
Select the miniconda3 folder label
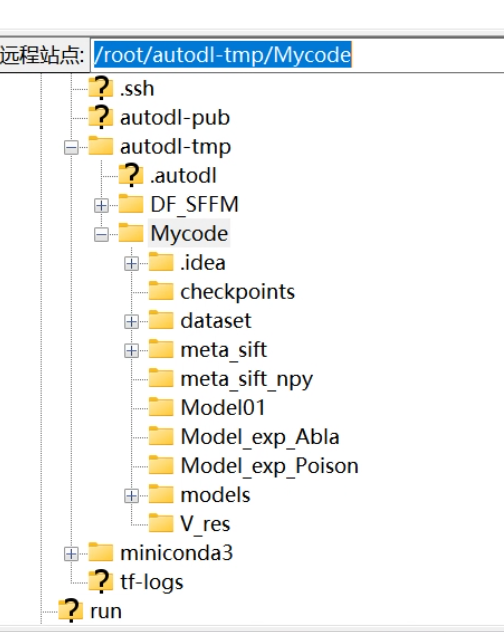(x=177, y=553)
